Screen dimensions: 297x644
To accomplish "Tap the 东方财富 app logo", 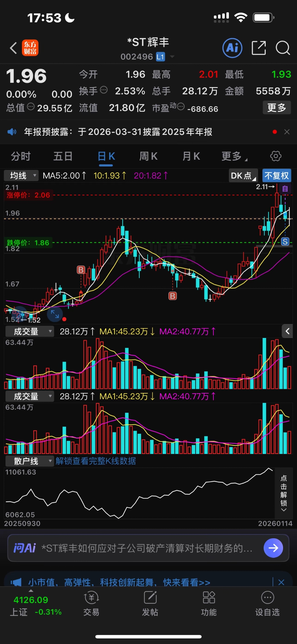I will click(30, 48).
